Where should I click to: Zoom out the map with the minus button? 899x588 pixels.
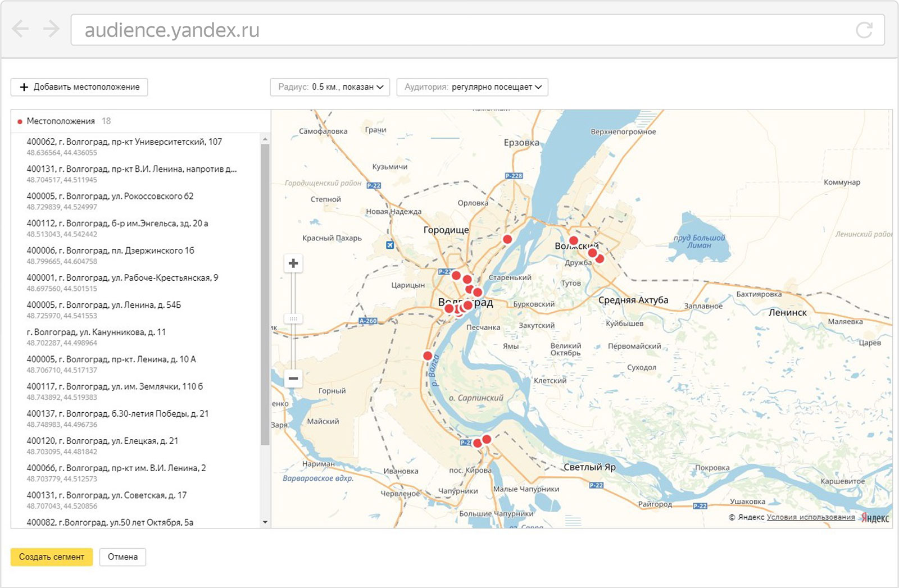pyautogui.click(x=293, y=379)
